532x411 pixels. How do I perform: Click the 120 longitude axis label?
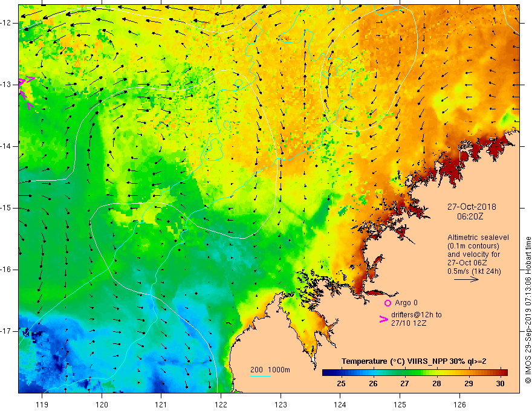102,404
